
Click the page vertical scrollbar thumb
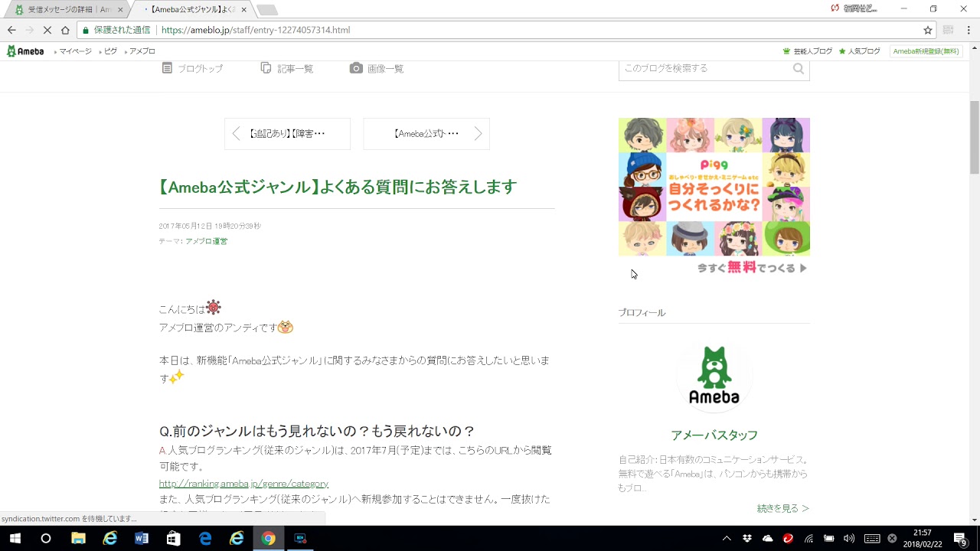tap(975, 138)
